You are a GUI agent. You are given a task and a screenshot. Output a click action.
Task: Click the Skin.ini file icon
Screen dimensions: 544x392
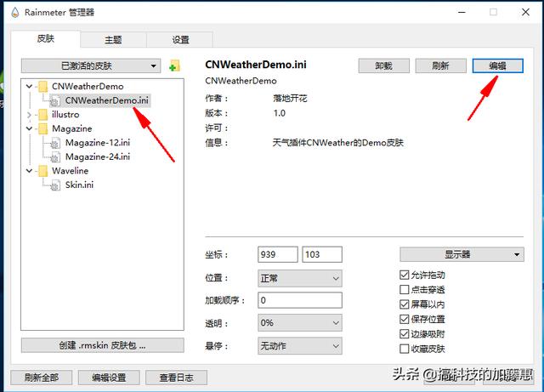pyautogui.click(x=55, y=185)
